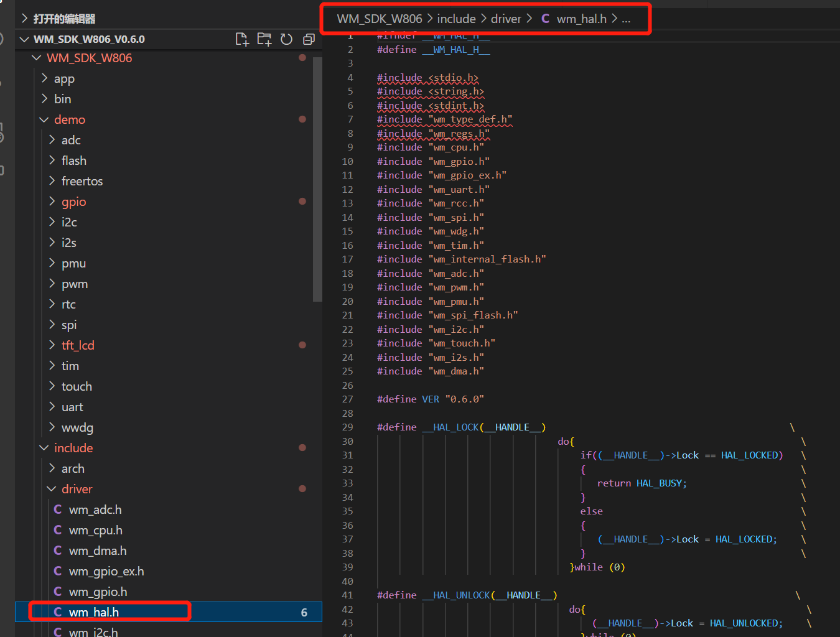
Task: Click the __HAL_LOCK macro definition
Action: pos(461,427)
